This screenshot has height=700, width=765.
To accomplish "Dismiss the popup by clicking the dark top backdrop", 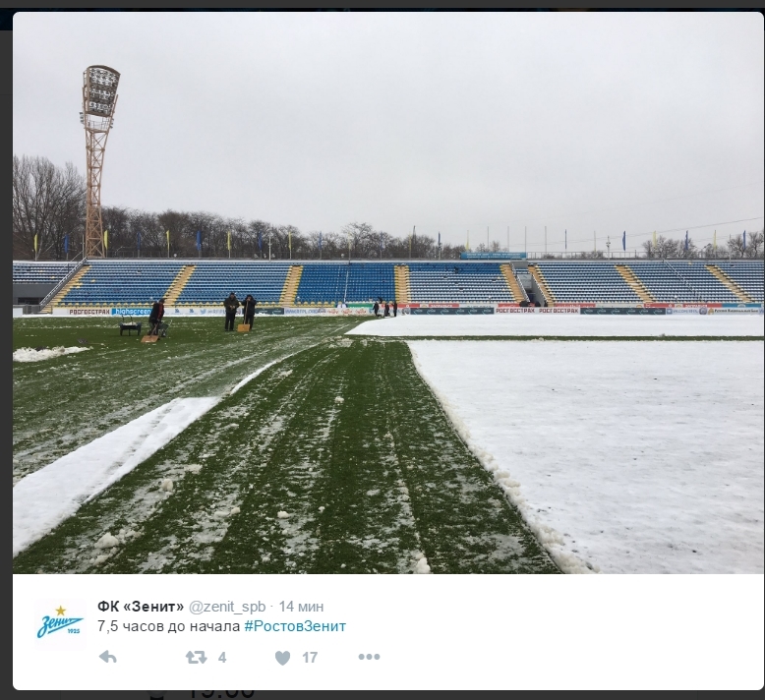I will 382,4.
